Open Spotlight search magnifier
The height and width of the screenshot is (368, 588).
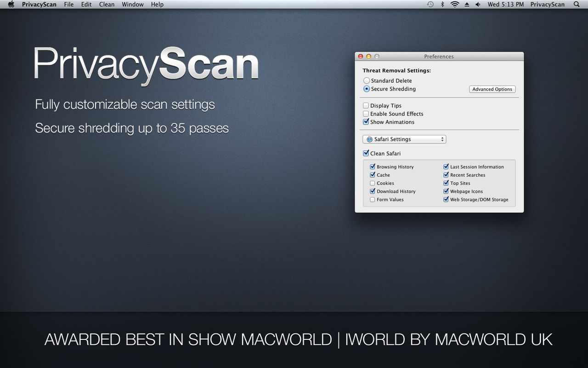pos(577,4)
